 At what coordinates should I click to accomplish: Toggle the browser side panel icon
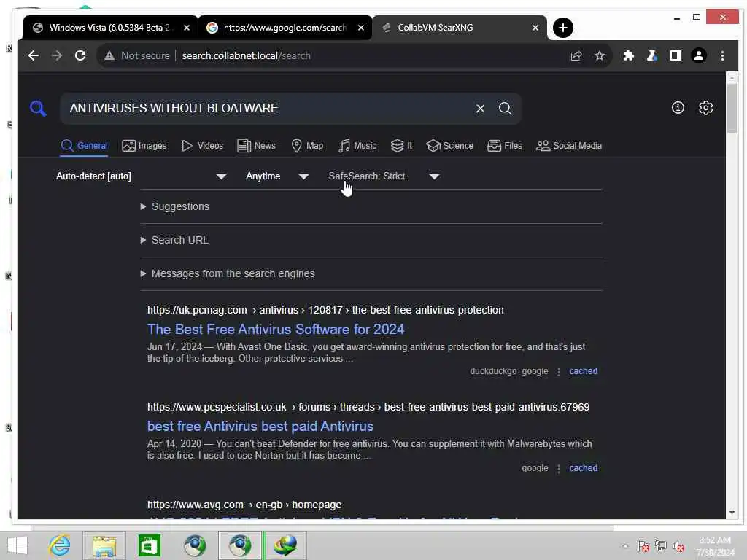(x=675, y=55)
